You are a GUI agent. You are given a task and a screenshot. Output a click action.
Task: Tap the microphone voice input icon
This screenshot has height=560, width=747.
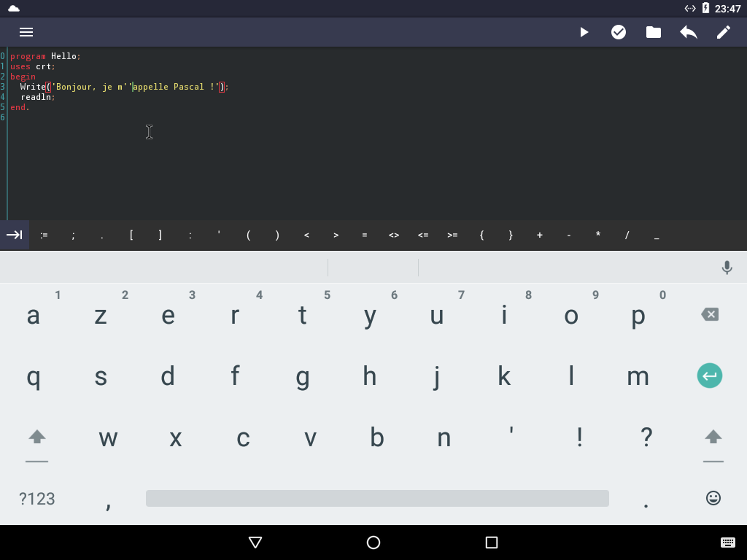[727, 268]
